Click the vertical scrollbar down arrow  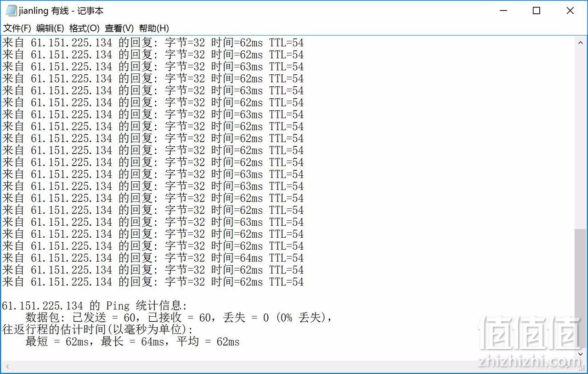coord(580,354)
